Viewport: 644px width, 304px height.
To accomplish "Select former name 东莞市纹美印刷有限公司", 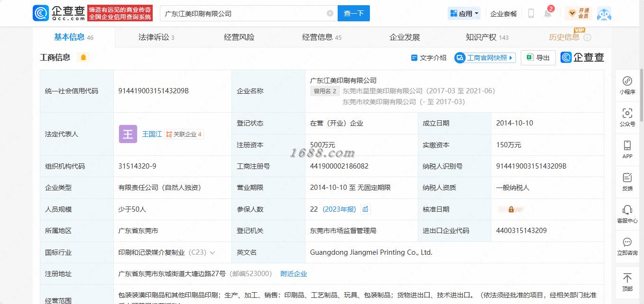I will pyautogui.click(x=379, y=102).
